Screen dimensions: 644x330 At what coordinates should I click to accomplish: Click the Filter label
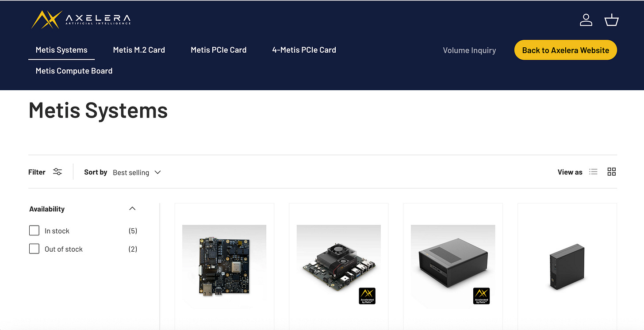click(x=37, y=172)
